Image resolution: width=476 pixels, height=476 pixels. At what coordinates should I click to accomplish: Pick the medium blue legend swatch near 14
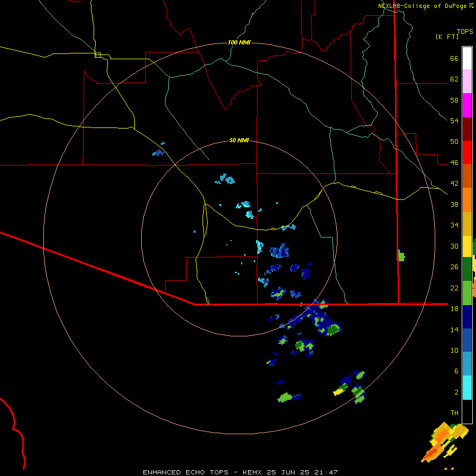click(x=467, y=340)
